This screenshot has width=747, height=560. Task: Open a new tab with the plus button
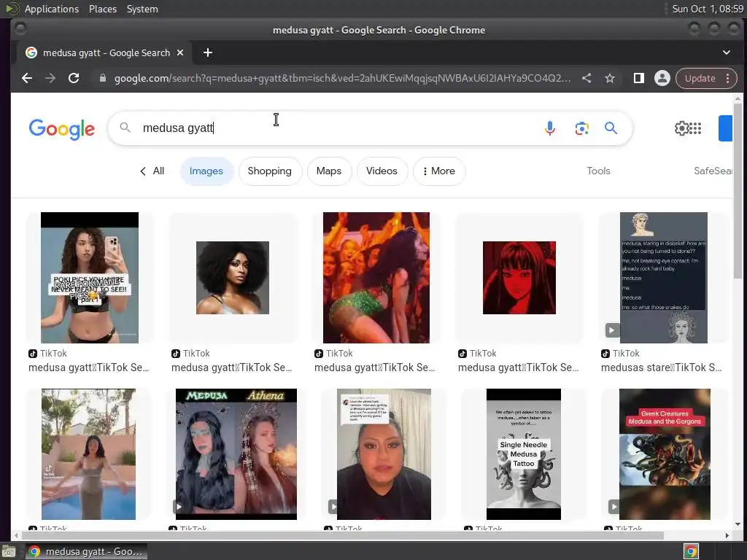[208, 52]
